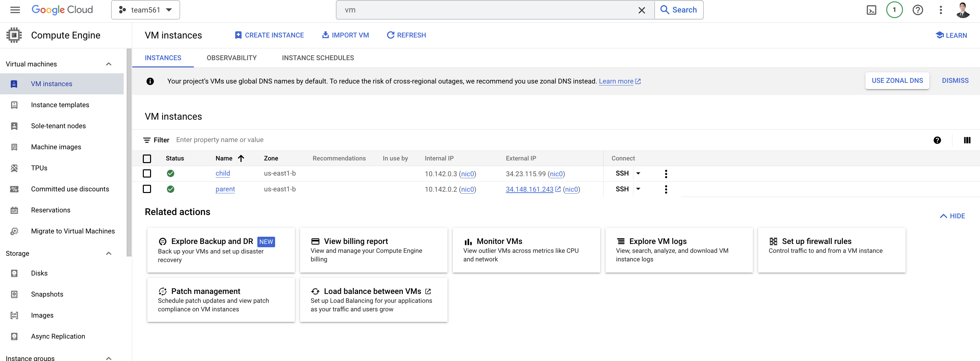
Task: Collapse the Virtual machines sidebar section
Action: pyautogui.click(x=108, y=64)
